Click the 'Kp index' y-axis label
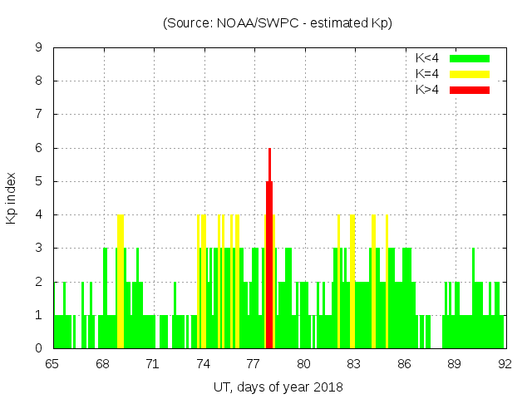This screenshot has height=399, width=532. (12, 198)
